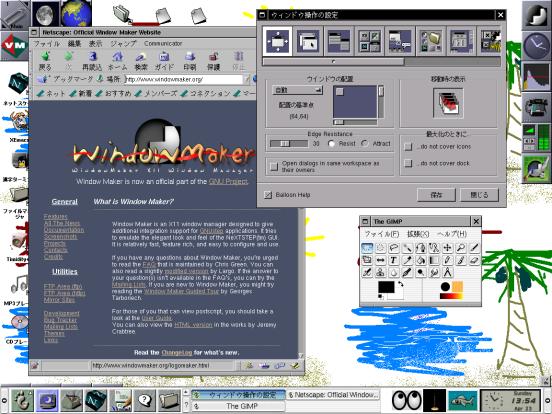Select the Free Select lasso tool in GIMP
The image size is (552, 414).
tap(394, 248)
